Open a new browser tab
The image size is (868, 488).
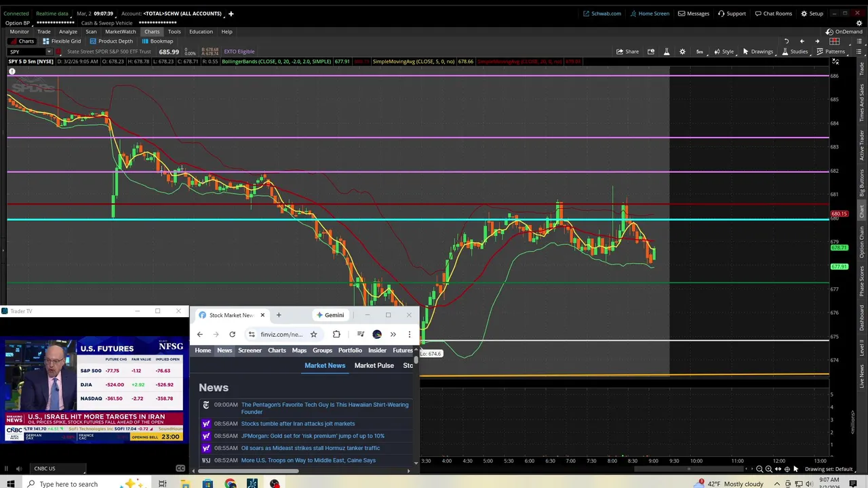point(278,315)
